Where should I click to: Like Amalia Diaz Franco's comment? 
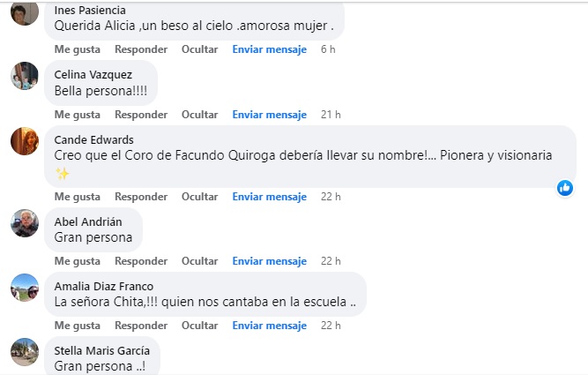click(x=78, y=326)
